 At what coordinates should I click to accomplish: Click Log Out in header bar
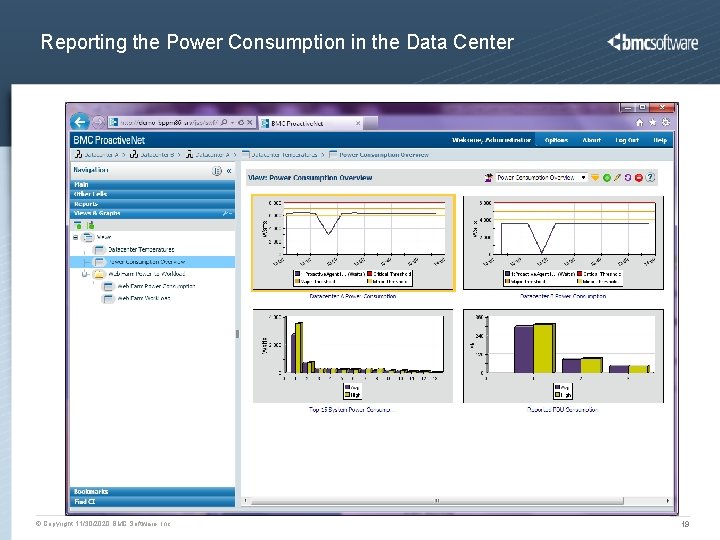[627, 140]
